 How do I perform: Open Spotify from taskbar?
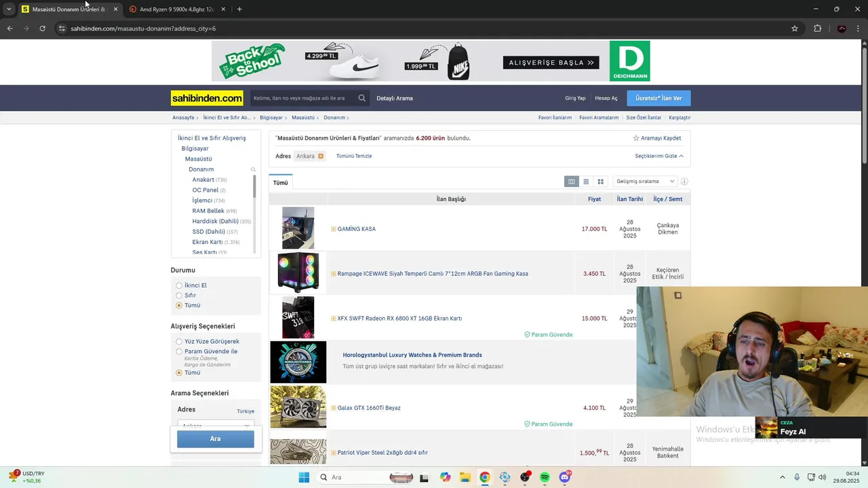click(x=545, y=477)
